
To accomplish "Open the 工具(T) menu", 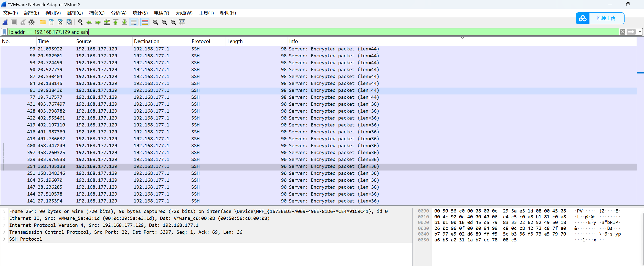I will coord(206,13).
